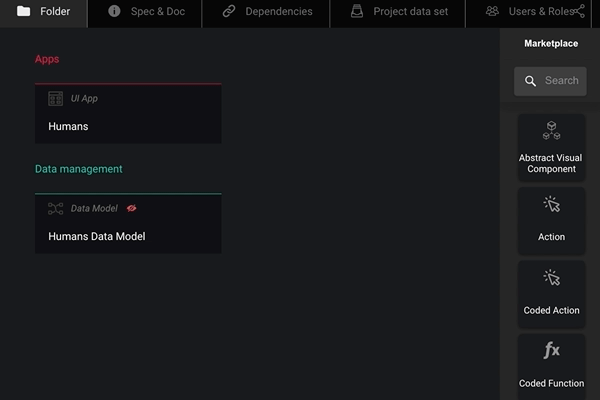Click the Marketplace search field
Screen dimensions: 600x400
coord(561,81)
